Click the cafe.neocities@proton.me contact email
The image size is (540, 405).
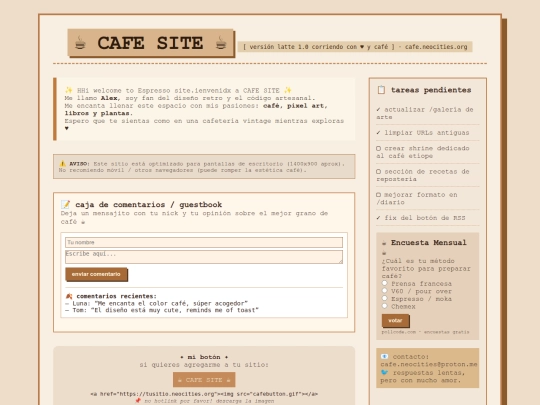tap(429, 364)
